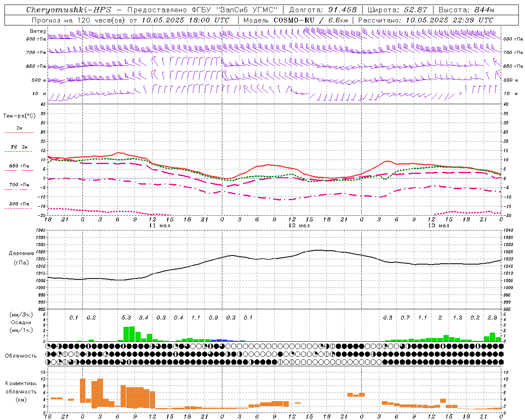Screen dimensions: 525x420
Task: Click the (мм/3ч.) units label
Action: [21, 315]
